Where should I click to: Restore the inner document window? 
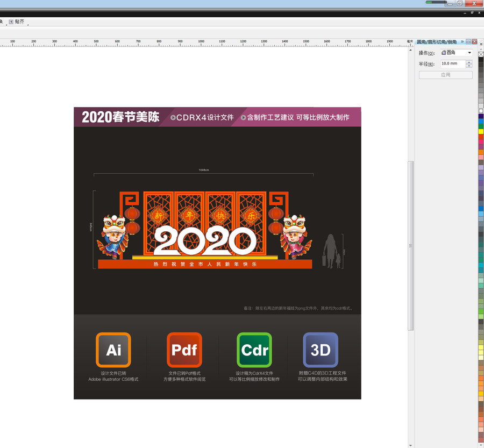tap(472, 13)
